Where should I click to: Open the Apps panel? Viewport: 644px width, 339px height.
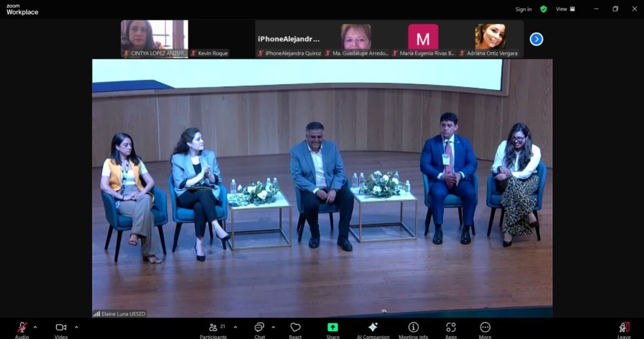tap(451, 328)
